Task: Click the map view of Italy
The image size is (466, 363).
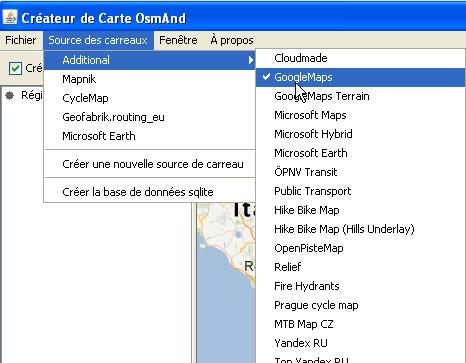Action: coord(226,283)
